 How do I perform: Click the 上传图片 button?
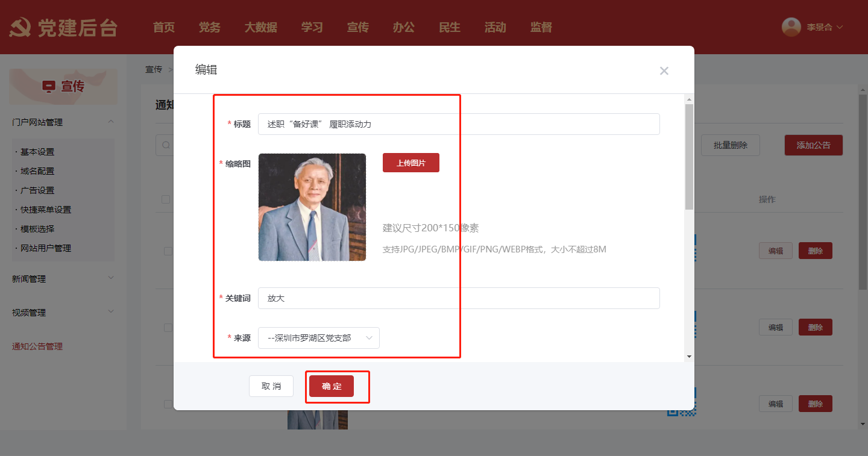(x=410, y=163)
